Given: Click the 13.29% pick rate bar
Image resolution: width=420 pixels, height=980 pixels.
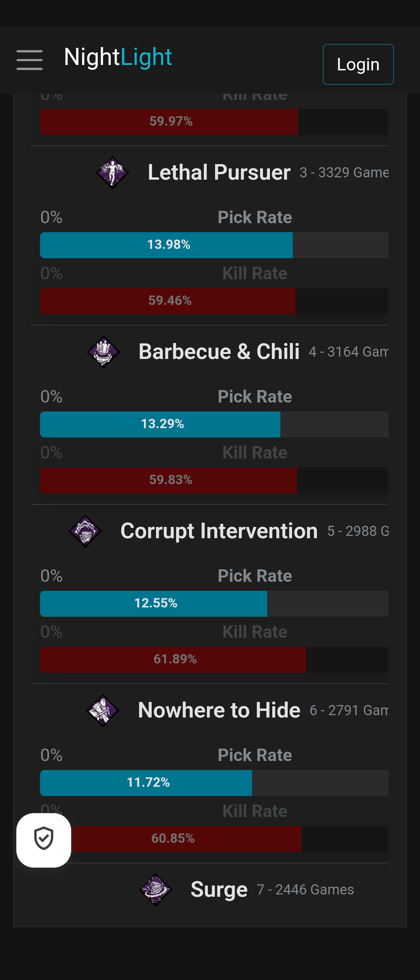Looking at the screenshot, I should [214, 424].
